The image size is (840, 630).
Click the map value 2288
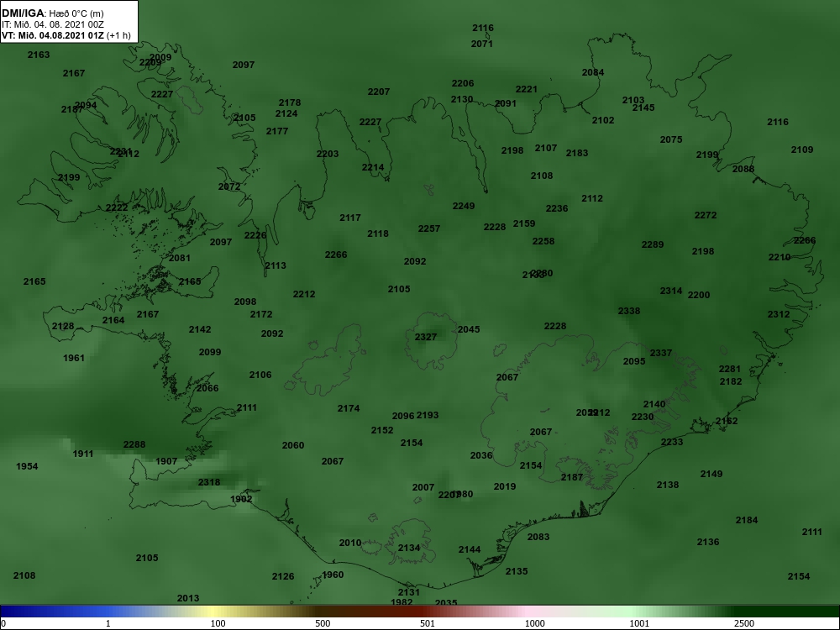click(134, 444)
